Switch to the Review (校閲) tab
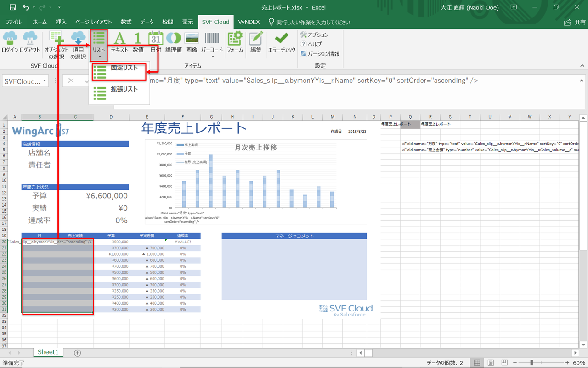 (x=168, y=22)
